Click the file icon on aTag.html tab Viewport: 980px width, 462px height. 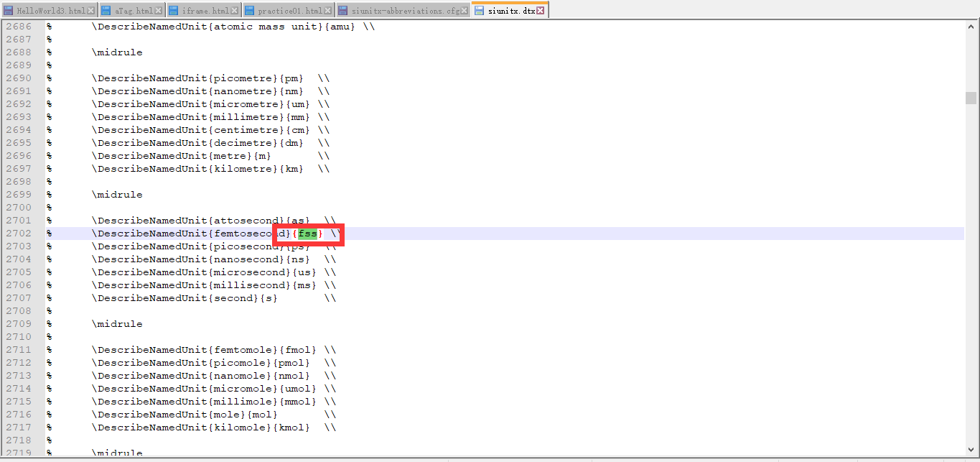click(107, 10)
